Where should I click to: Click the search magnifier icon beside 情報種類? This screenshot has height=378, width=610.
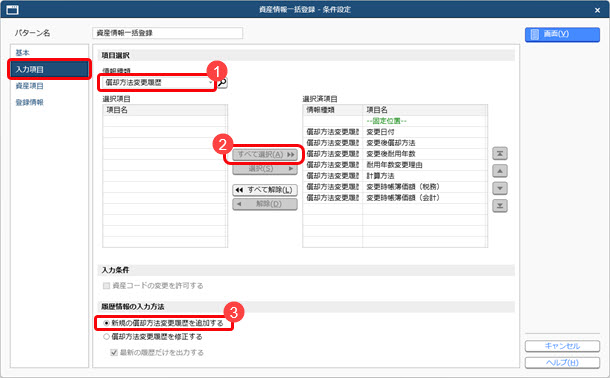(222, 82)
